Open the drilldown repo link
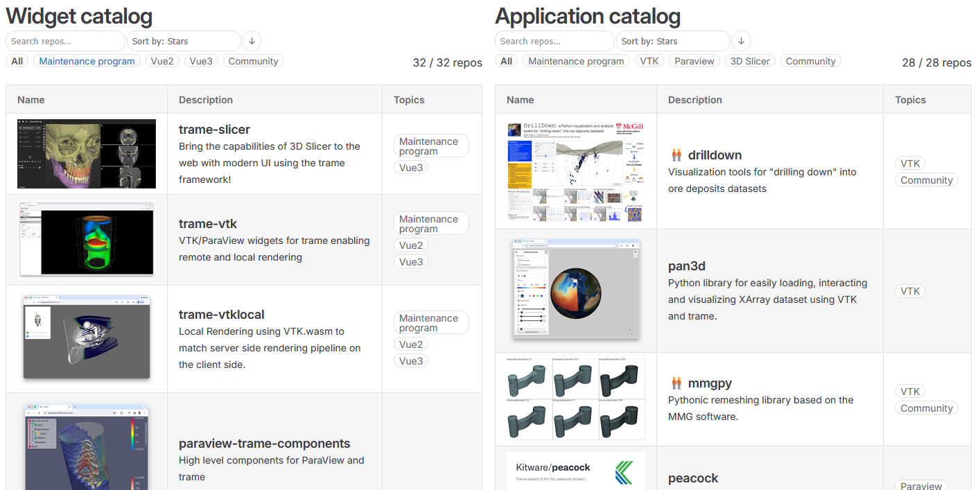 (x=715, y=155)
